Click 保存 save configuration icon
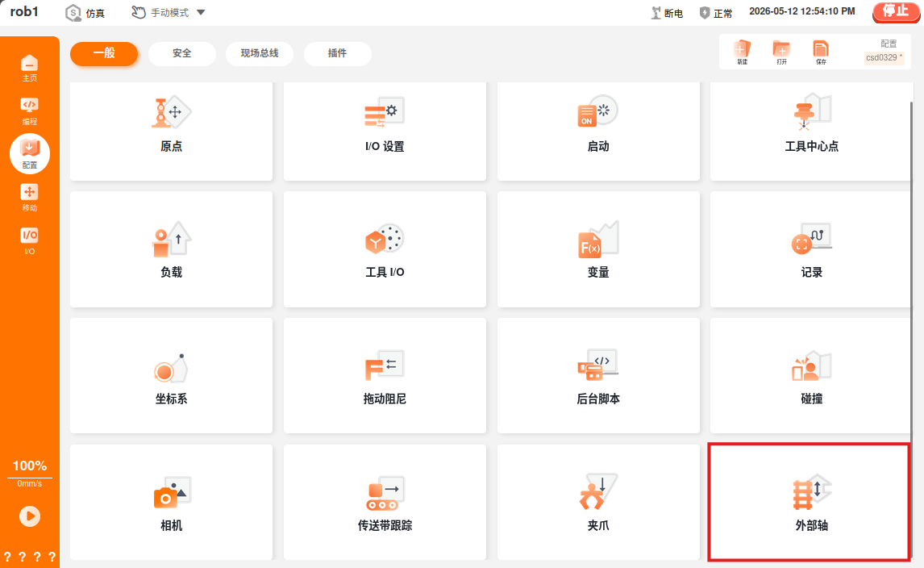Image resolution: width=924 pixels, height=568 pixels. coord(821,52)
